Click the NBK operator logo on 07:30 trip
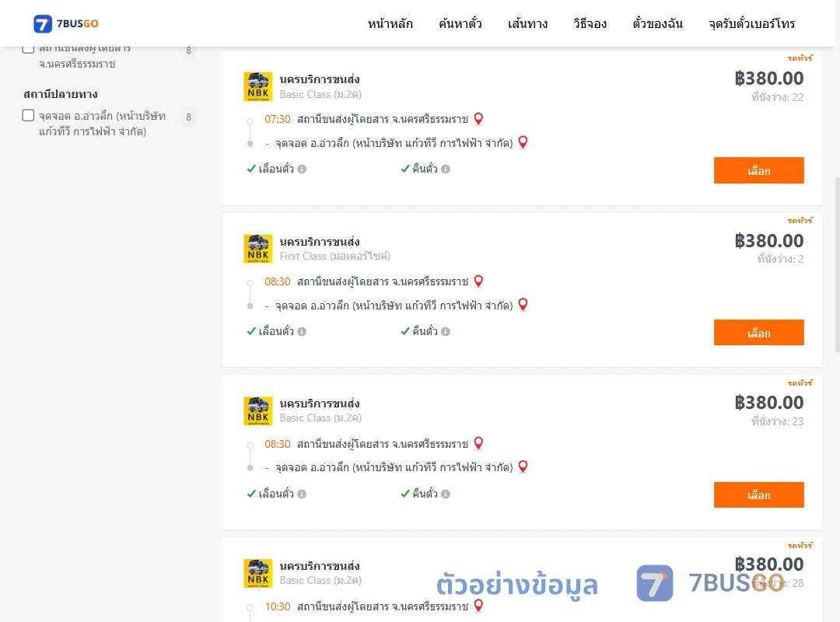840x622 pixels. pos(258,86)
